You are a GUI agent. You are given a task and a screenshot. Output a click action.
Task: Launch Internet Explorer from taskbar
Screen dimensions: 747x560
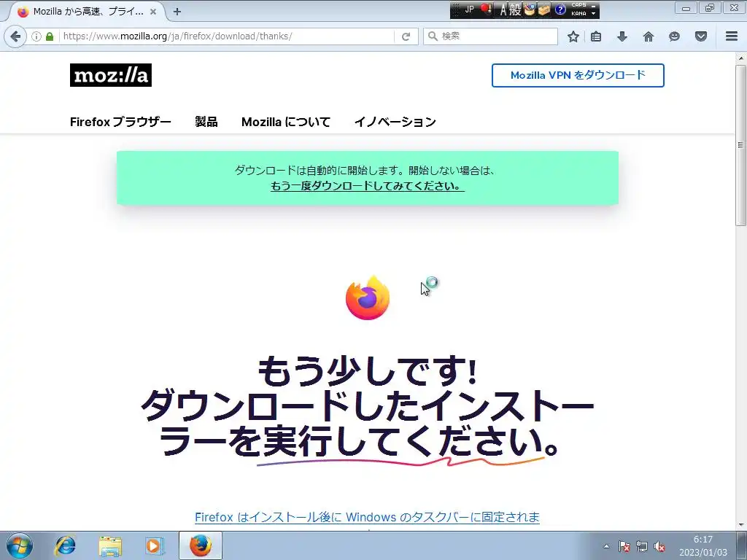[65, 545]
